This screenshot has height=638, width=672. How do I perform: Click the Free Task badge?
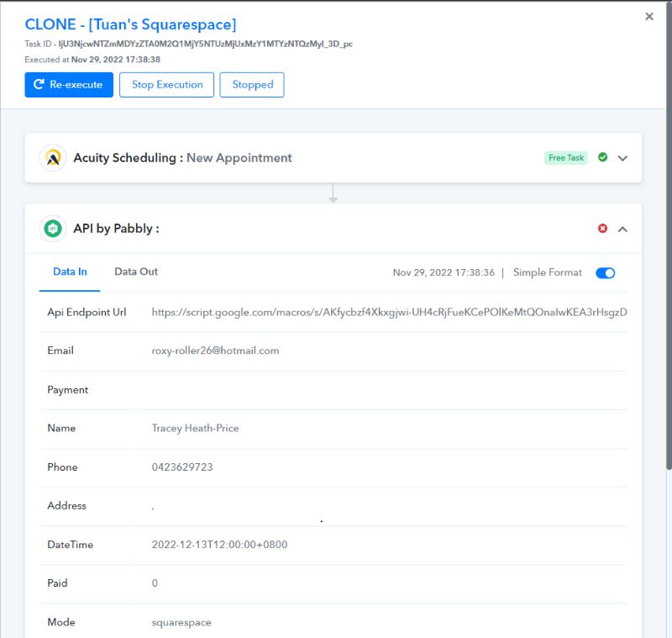[565, 158]
